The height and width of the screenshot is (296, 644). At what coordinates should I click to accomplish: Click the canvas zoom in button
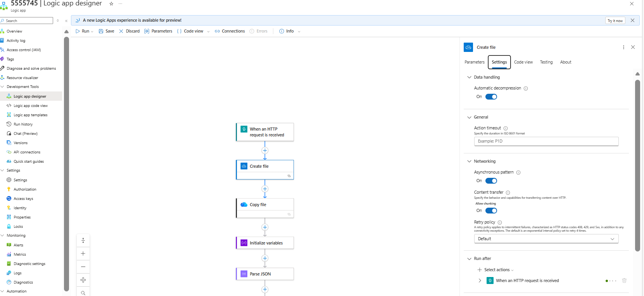(83, 254)
